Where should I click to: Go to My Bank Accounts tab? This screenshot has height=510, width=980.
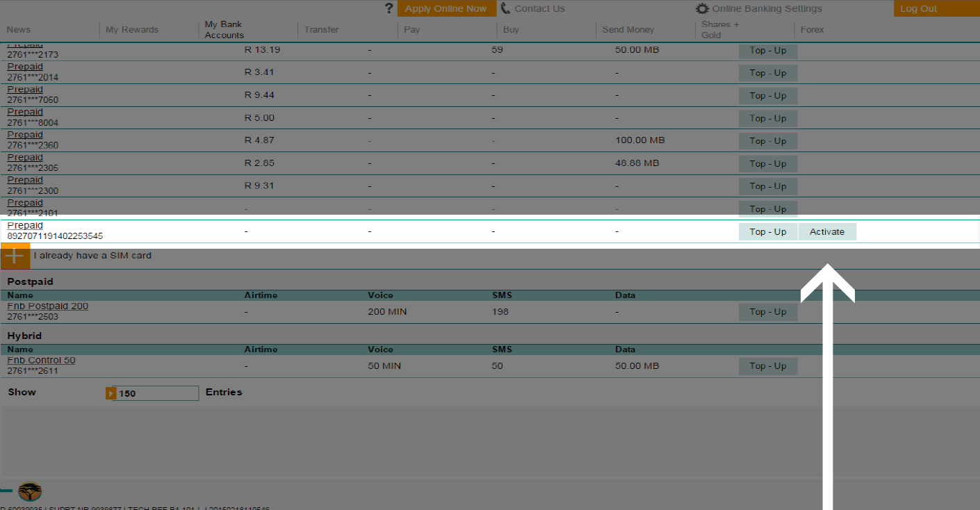click(224, 30)
